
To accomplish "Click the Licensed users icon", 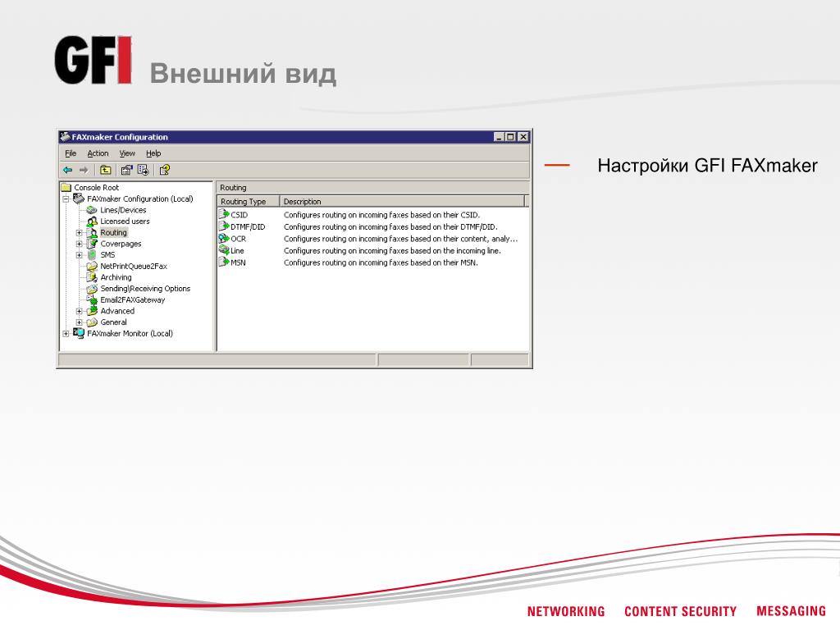I will click(x=92, y=221).
